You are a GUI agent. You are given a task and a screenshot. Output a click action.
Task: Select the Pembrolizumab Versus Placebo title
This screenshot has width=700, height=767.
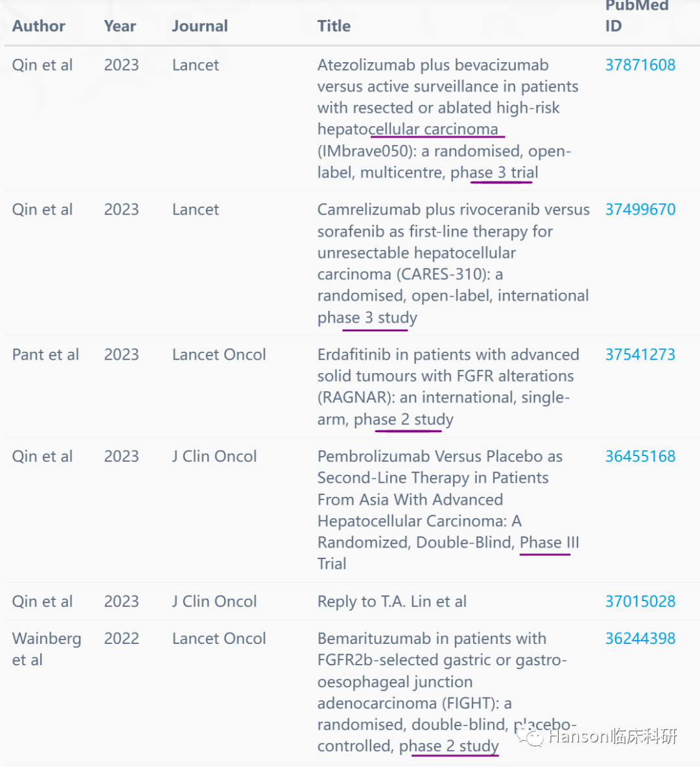pos(449,510)
